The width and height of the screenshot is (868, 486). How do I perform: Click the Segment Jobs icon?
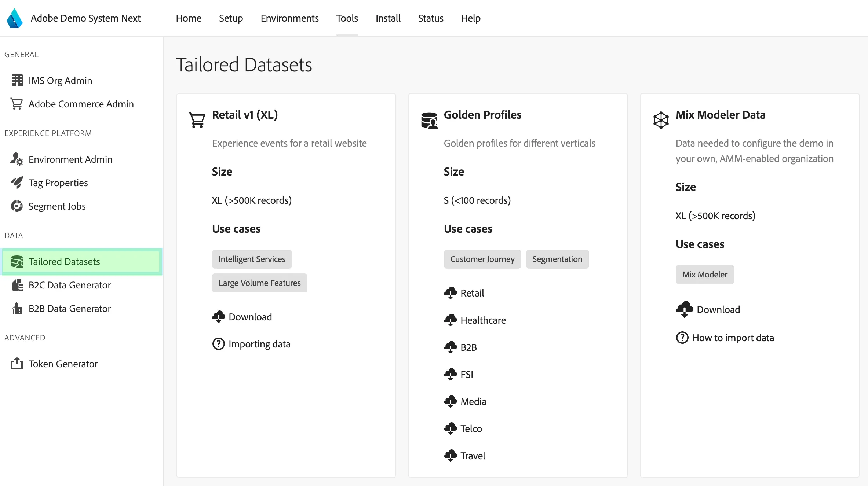pyautogui.click(x=17, y=206)
